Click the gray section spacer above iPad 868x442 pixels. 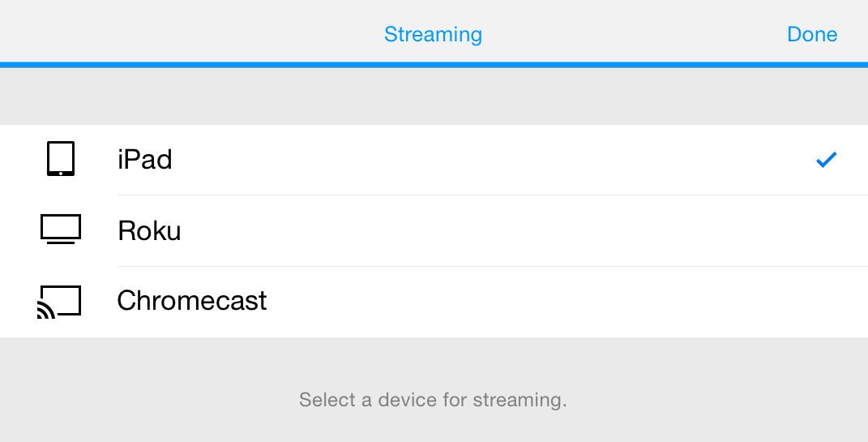(434, 97)
